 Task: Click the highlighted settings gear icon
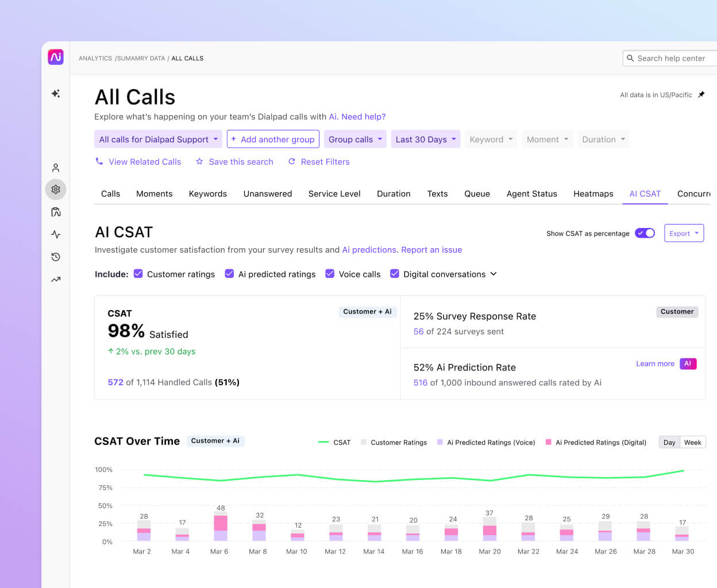click(x=55, y=189)
